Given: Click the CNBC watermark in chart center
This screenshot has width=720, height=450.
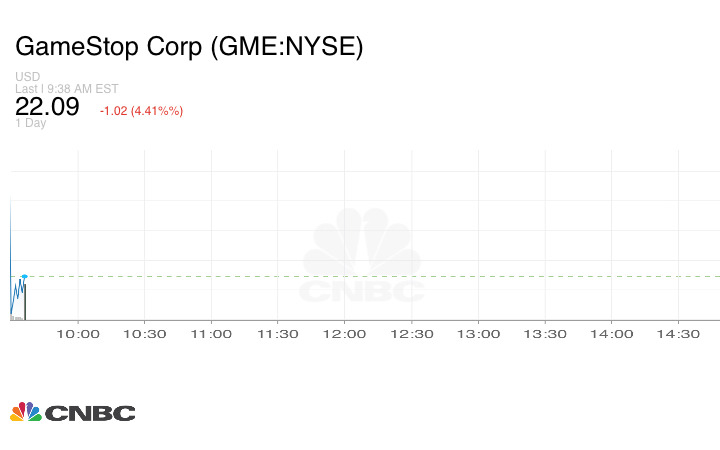Looking at the screenshot, I should (x=363, y=257).
